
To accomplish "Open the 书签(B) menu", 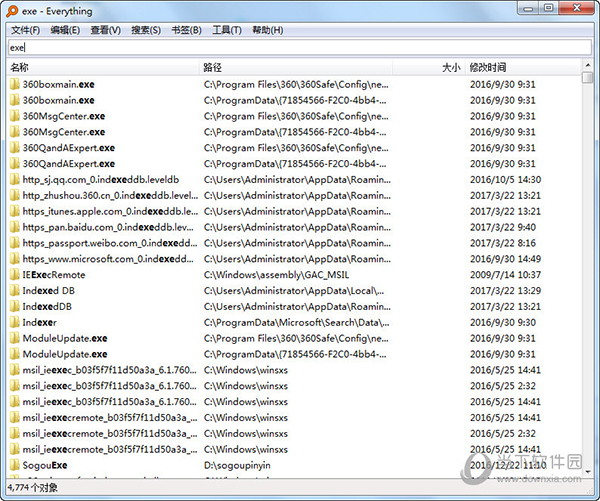I will [186, 30].
